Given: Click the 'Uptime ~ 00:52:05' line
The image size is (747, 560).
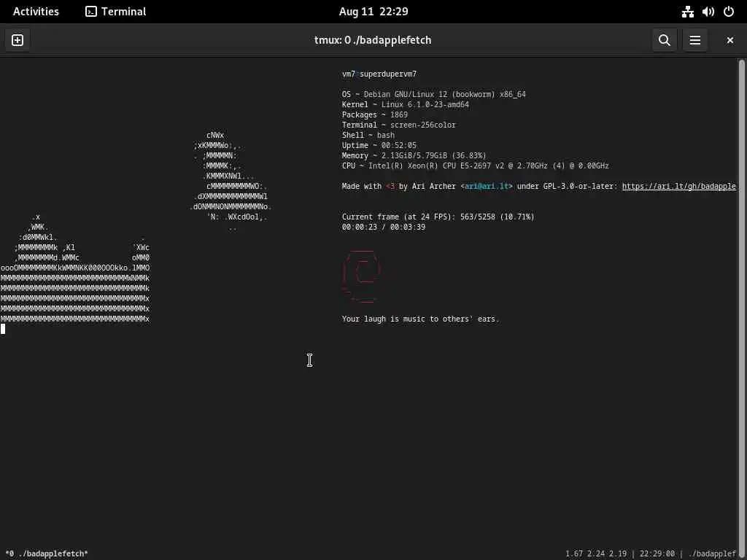Looking at the screenshot, I should tap(379, 145).
